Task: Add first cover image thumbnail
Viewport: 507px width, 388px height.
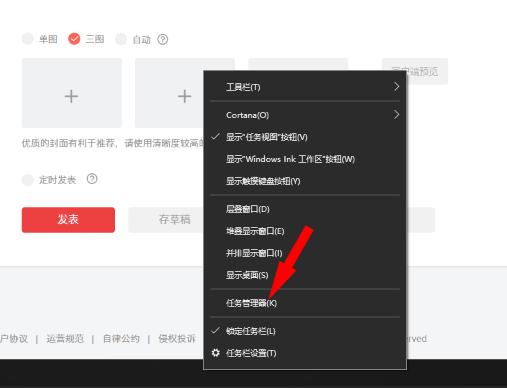Action: coord(72,93)
